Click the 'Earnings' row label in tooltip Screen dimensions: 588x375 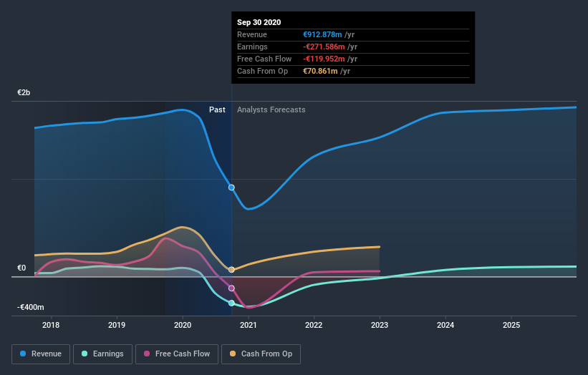[252, 47]
